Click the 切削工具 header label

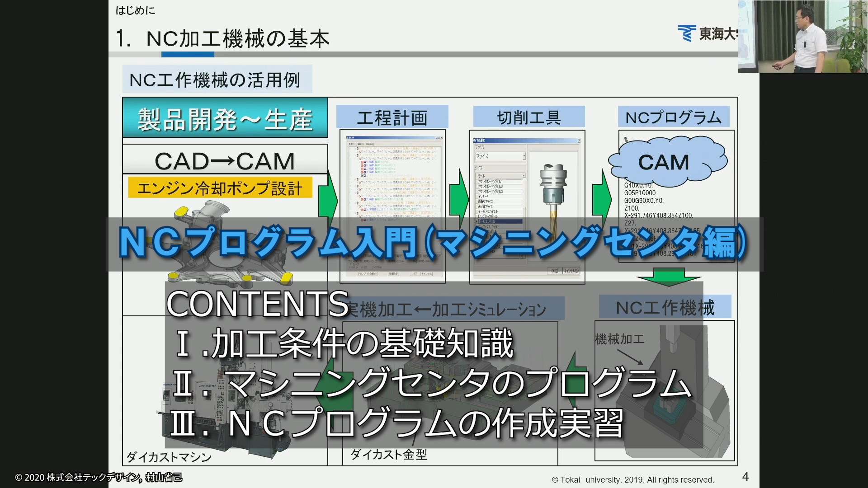pos(529,117)
